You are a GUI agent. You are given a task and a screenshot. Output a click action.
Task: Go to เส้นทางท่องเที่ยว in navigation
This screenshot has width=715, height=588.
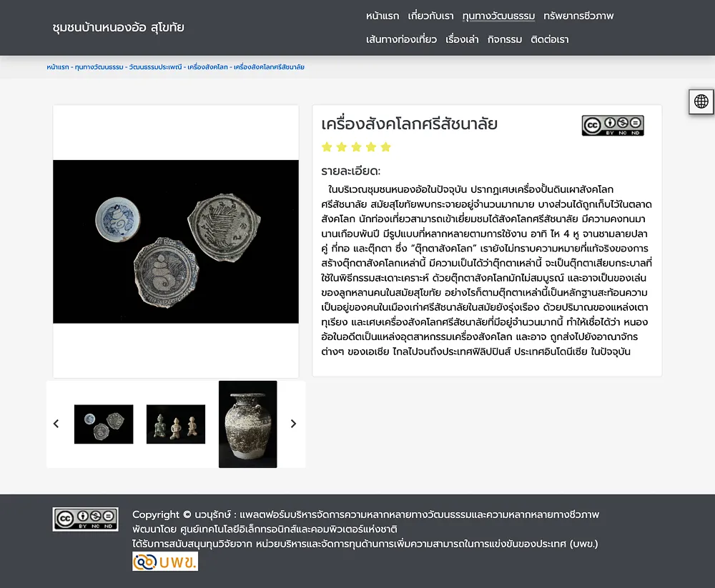[x=401, y=40]
